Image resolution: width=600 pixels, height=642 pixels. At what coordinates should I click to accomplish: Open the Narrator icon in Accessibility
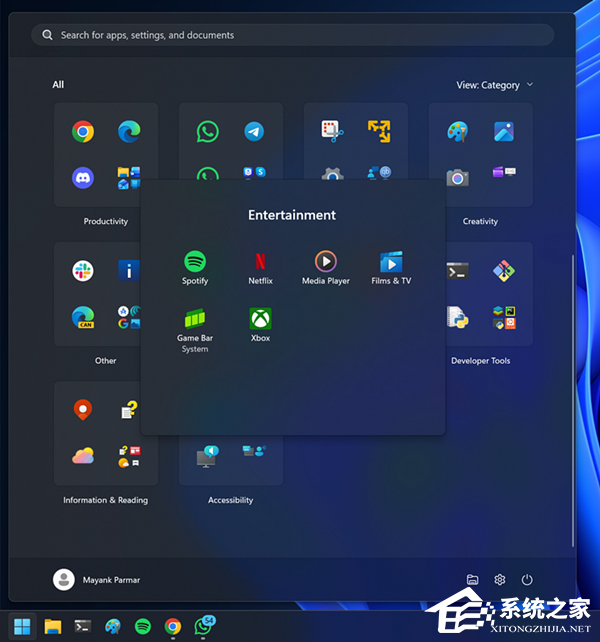click(208, 457)
